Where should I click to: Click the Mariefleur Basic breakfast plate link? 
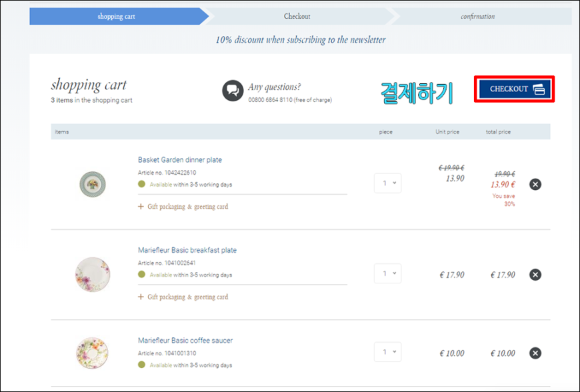187,250
